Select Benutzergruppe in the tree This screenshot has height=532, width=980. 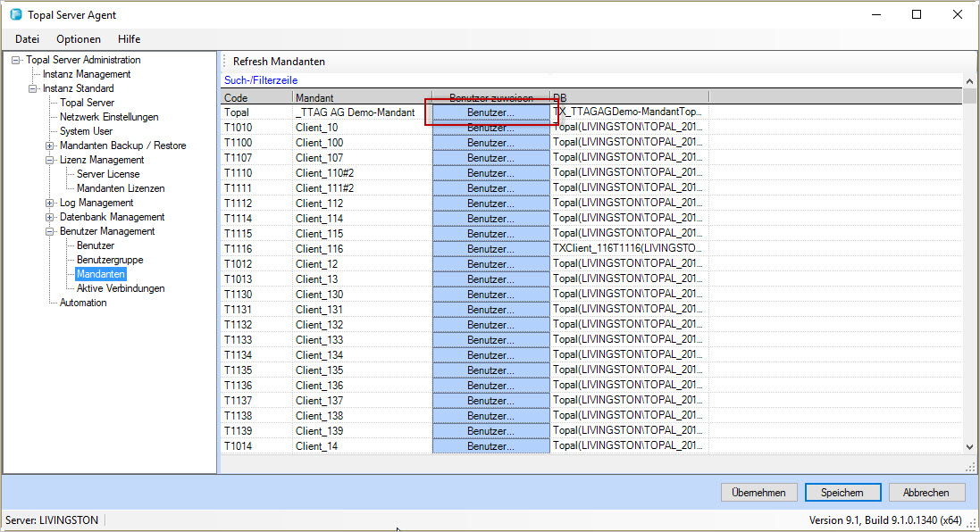110,260
